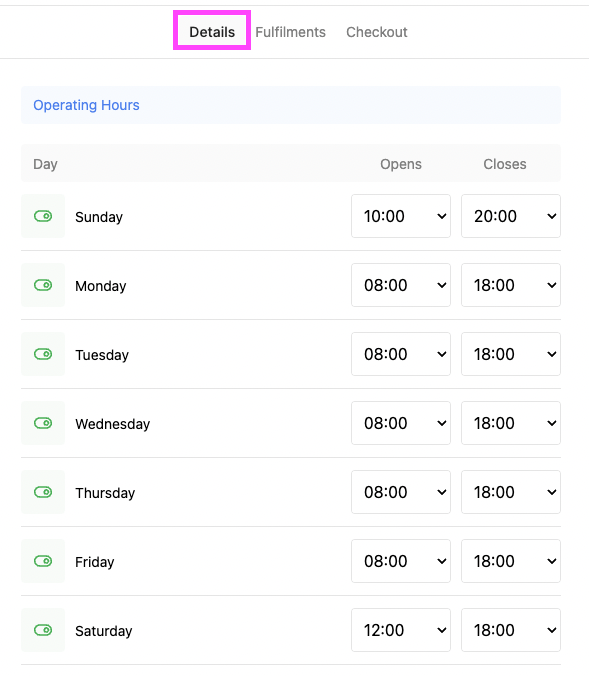Open Wednesday opens time dropdown
Screen dimensions: 589x676
coord(401,423)
